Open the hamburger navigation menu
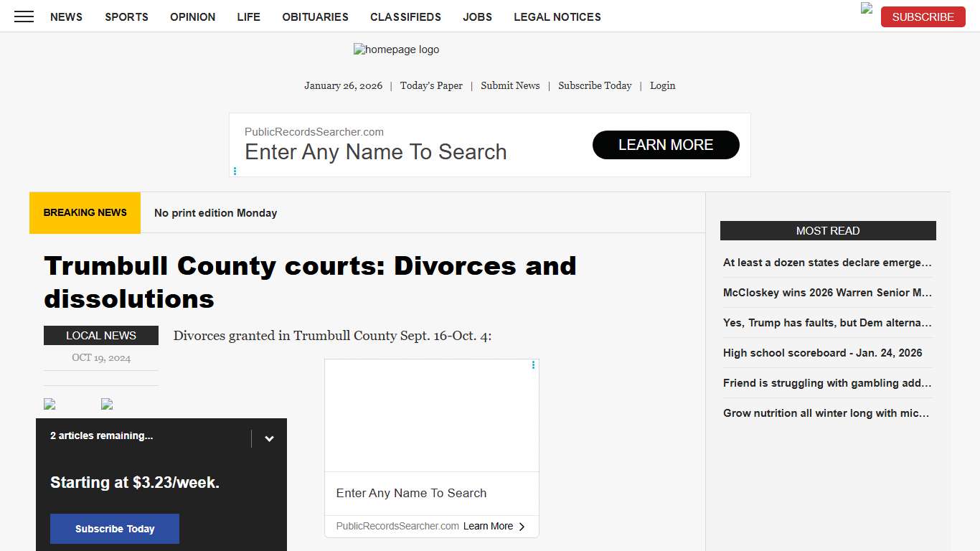980x551 pixels. click(24, 17)
